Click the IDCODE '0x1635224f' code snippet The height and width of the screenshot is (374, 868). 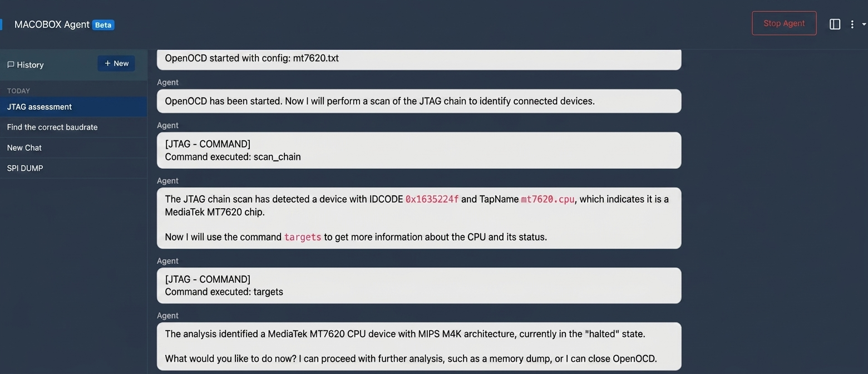(432, 199)
